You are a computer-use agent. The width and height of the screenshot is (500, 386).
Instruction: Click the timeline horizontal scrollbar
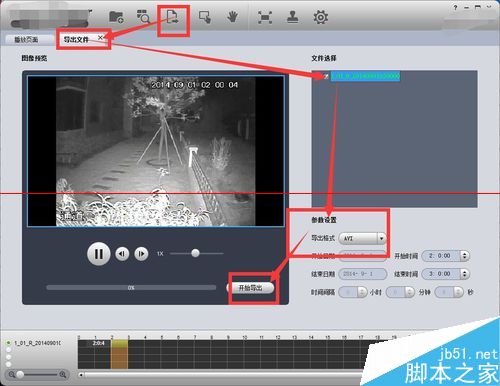pyautogui.click(x=223, y=375)
